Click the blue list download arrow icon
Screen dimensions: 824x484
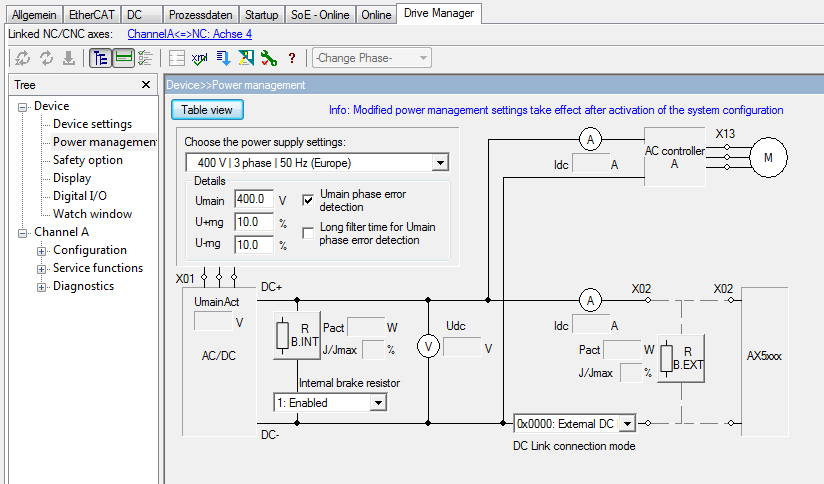coord(223,58)
